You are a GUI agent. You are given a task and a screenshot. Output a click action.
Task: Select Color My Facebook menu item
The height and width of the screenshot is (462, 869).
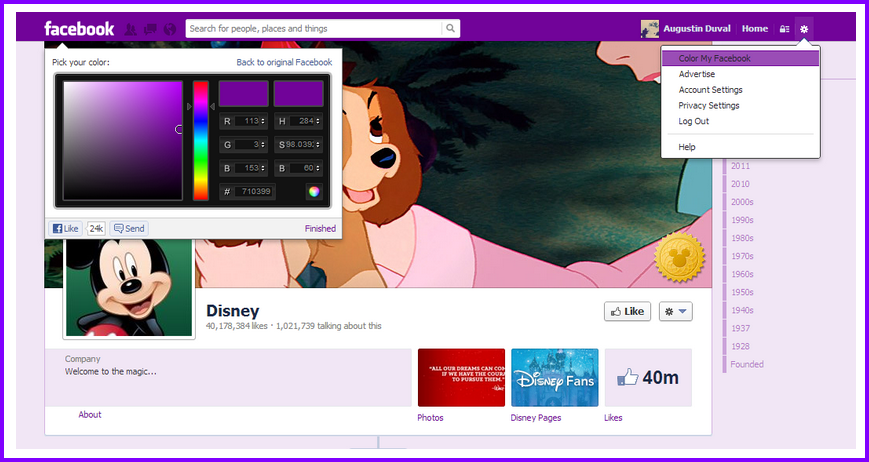tap(740, 58)
